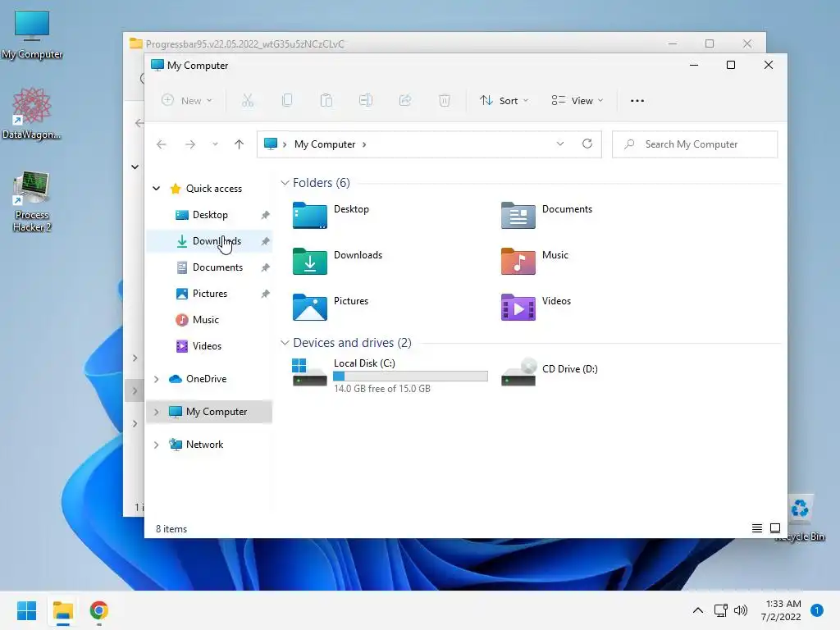This screenshot has height=630, width=840.
Task: Expand the OneDrive tree node
Action: point(157,379)
